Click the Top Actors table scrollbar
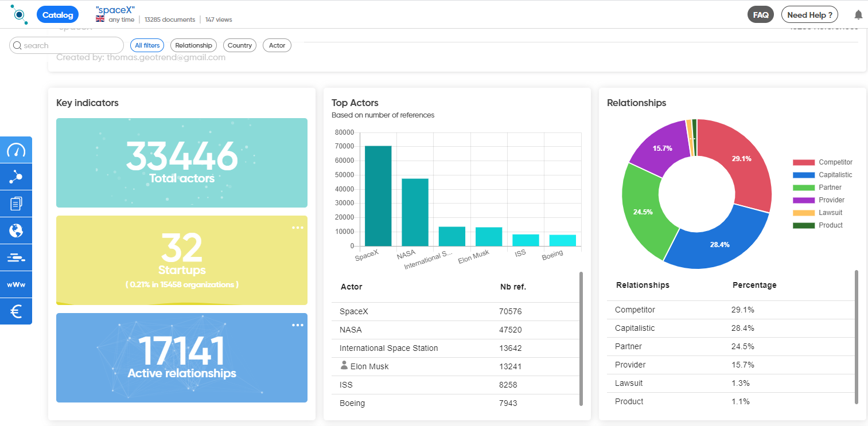This screenshot has width=868, height=426. [581, 338]
